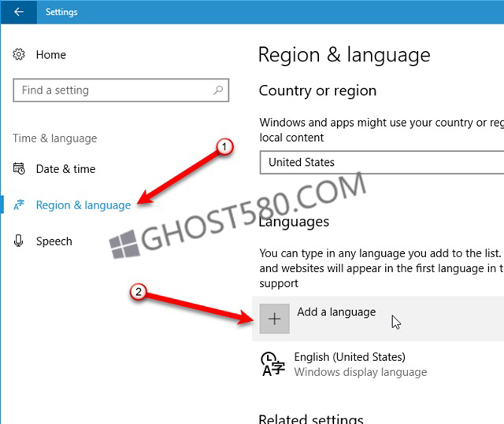Click the Related settings heading
504x424 pixels.
click(x=311, y=418)
